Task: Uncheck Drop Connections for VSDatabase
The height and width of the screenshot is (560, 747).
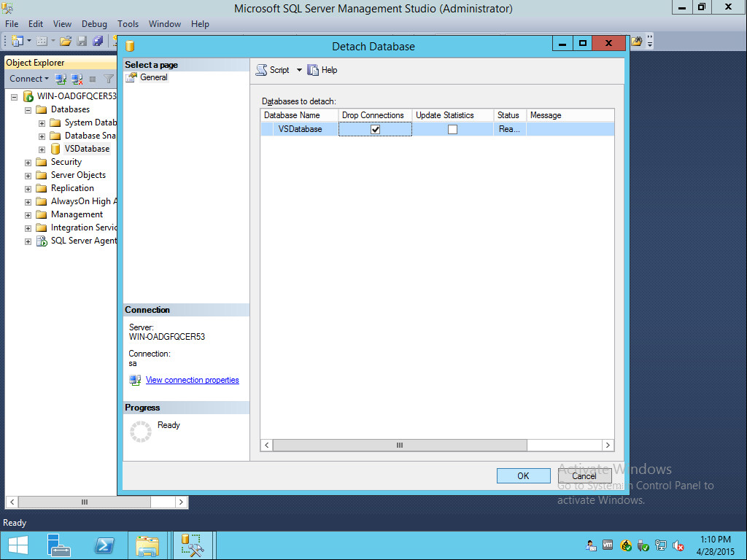Action: click(376, 129)
